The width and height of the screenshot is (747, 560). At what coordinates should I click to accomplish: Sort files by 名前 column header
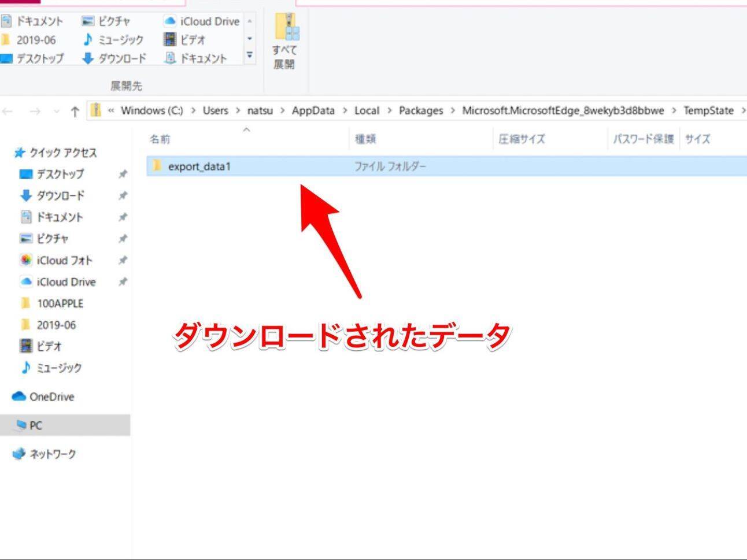pos(160,139)
